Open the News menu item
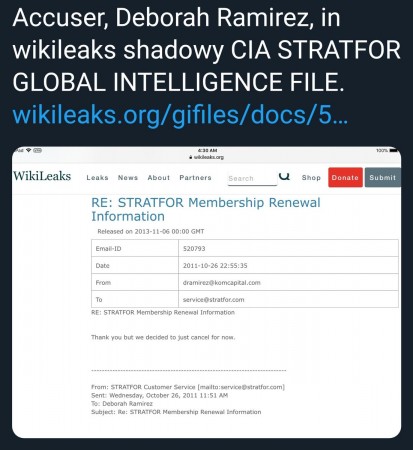The width and height of the screenshot is (413, 450). (128, 178)
